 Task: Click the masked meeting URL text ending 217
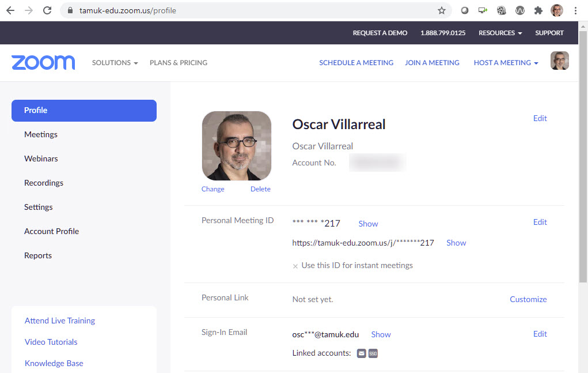(363, 243)
